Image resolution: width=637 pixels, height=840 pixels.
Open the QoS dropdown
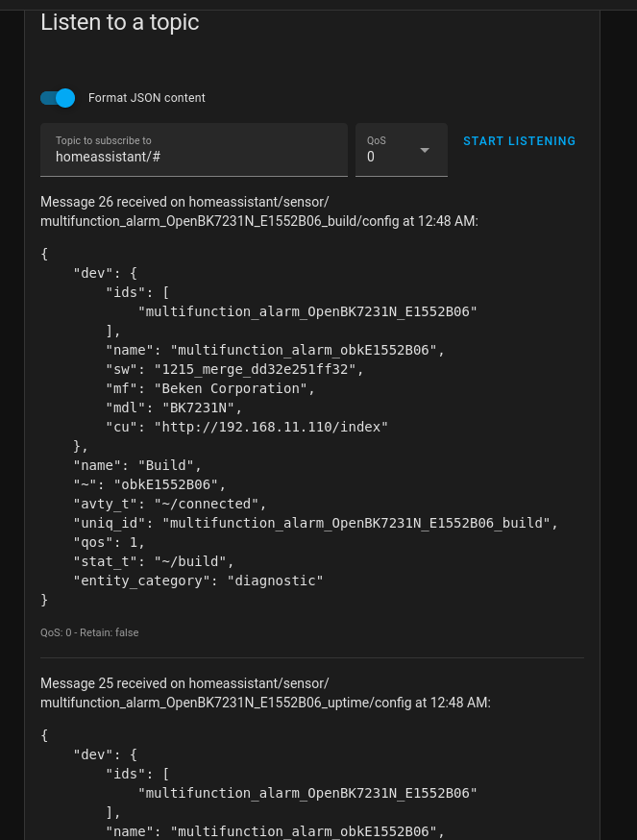coord(402,150)
